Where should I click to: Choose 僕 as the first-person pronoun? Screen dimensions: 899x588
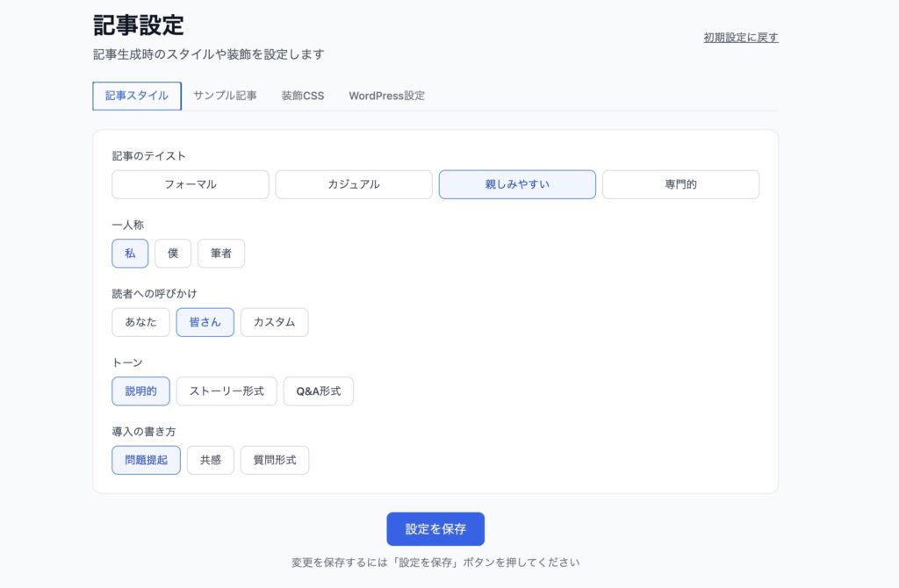[173, 253]
